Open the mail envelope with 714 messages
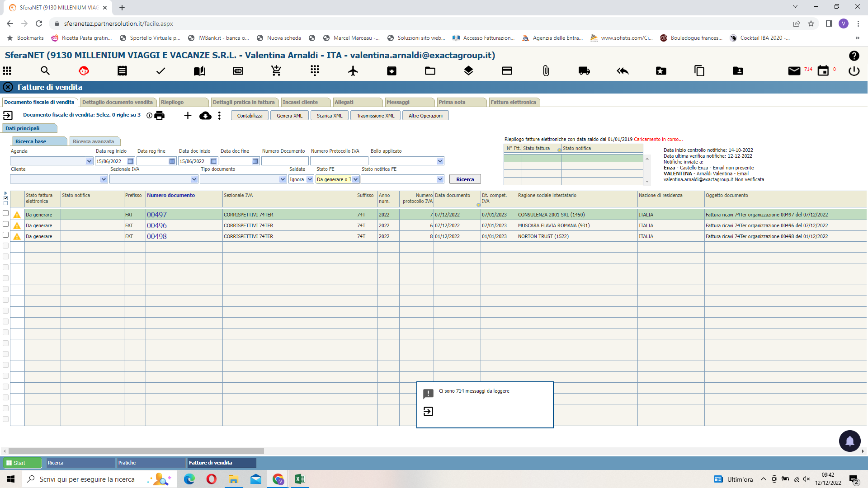Image resolution: width=868 pixels, height=488 pixels. click(794, 71)
